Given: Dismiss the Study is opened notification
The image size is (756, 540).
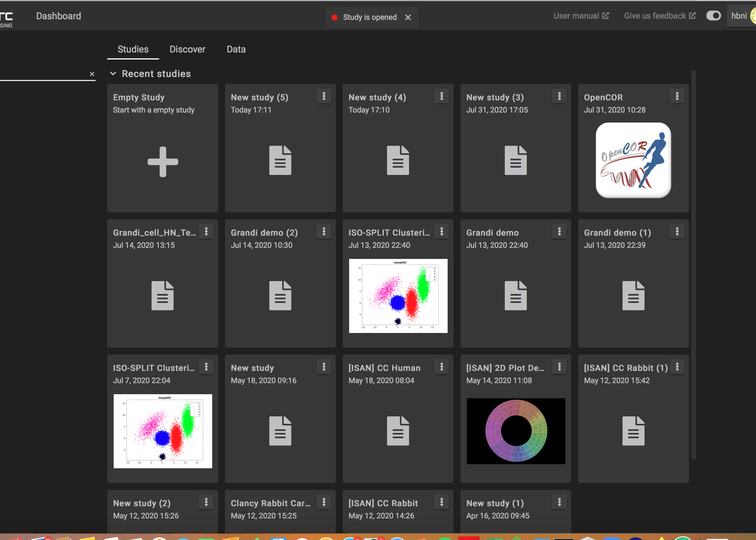Looking at the screenshot, I should tap(408, 17).
